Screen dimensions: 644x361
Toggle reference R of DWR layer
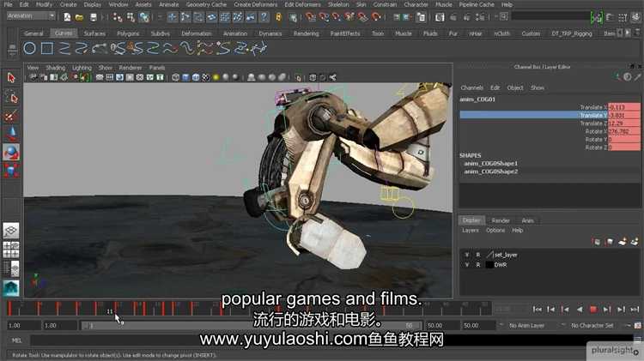[x=478, y=265]
